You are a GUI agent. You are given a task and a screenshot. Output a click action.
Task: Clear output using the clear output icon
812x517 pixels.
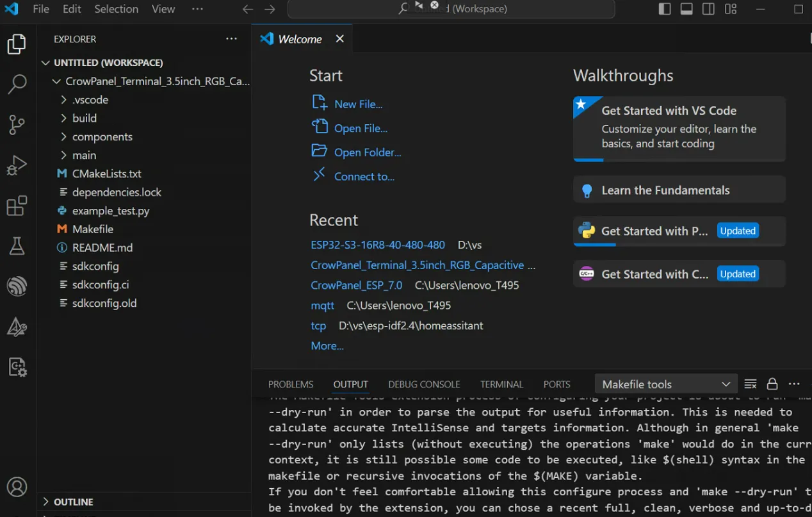click(751, 384)
